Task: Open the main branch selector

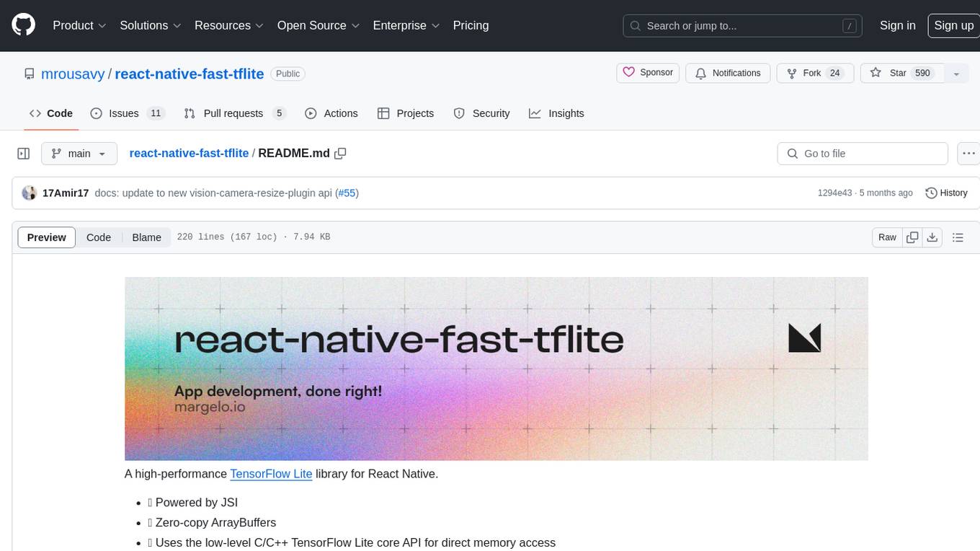Action: (x=79, y=154)
